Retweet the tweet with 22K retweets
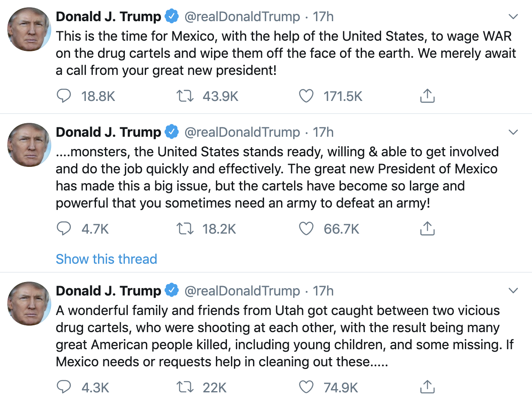Image resolution: width=532 pixels, height=407 pixels. pyautogui.click(x=185, y=387)
